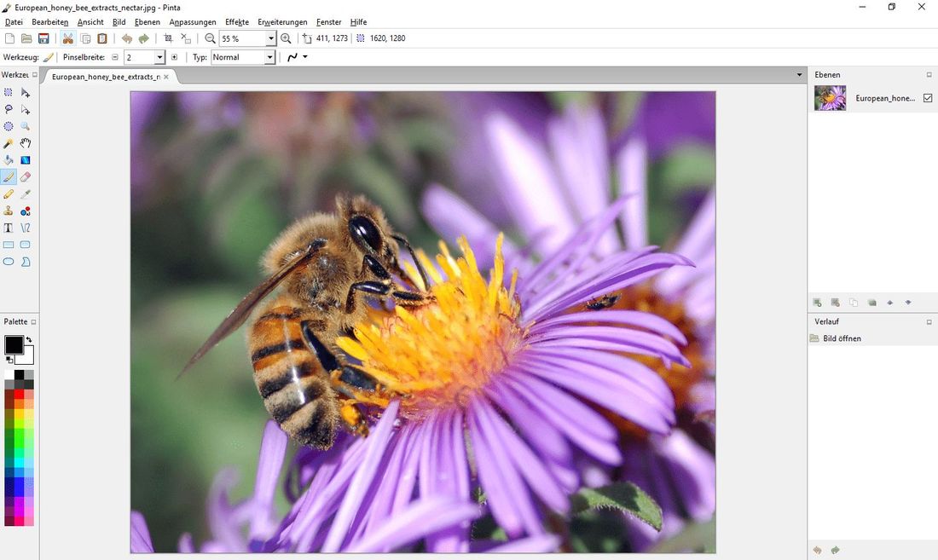The image size is (938, 560).
Task: Choose the Text tool
Action: coord(9,228)
